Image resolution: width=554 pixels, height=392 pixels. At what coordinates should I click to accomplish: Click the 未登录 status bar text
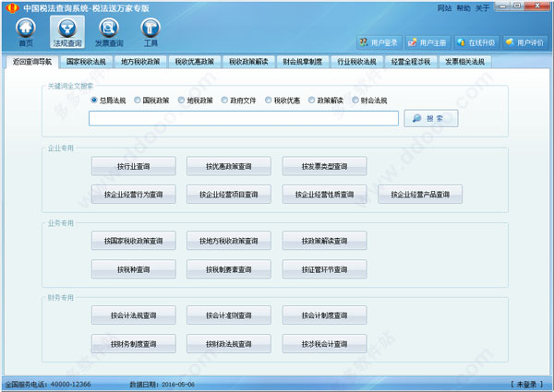527,385
